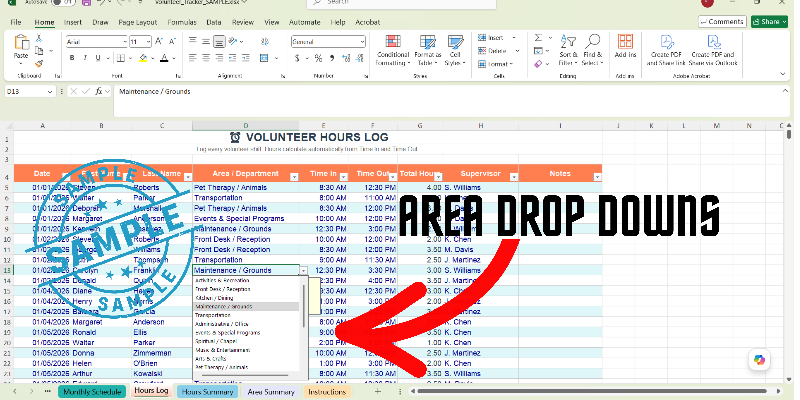Open Find & Select menu
The width and height of the screenshot is (800, 400).
click(592, 51)
